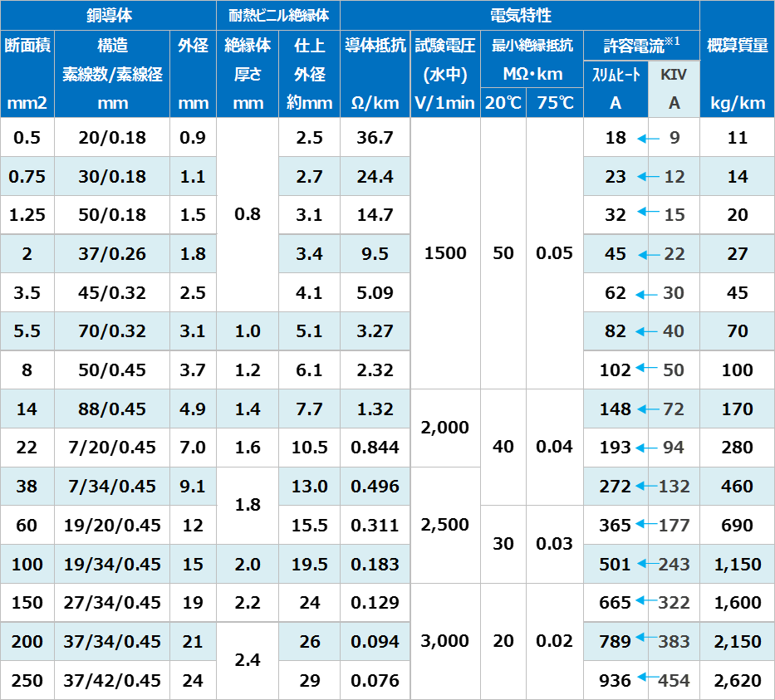Click the blue arrow left of KIV value 22
This screenshot has height=700, width=775.
coord(647,254)
